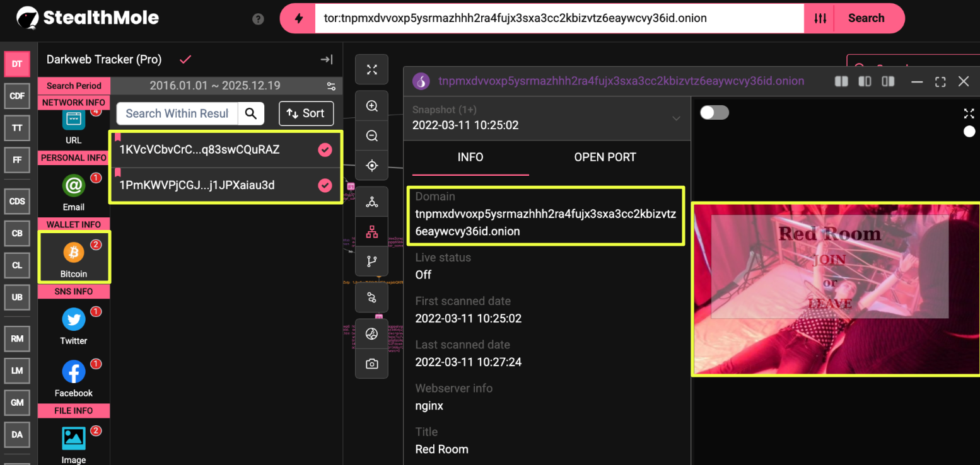Click the Search Within Results input field
The height and width of the screenshot is (465, 980).
click(x=177, y=113)
